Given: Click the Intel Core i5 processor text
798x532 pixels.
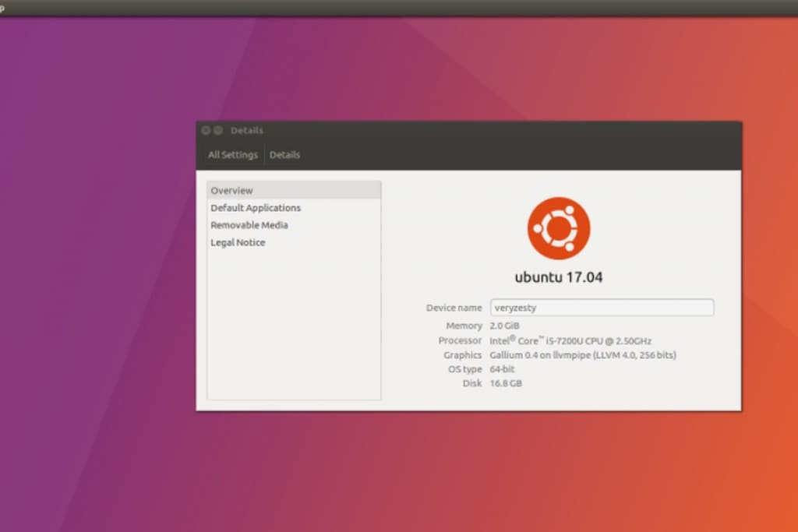Looking at the screenshot, I should click(x=571, y=340).
